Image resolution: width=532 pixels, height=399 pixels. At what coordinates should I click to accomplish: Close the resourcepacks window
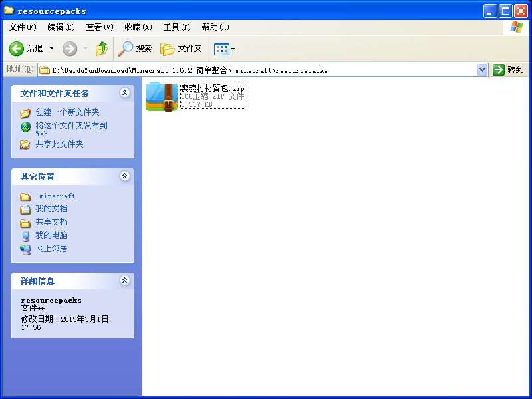pos(521,11)
